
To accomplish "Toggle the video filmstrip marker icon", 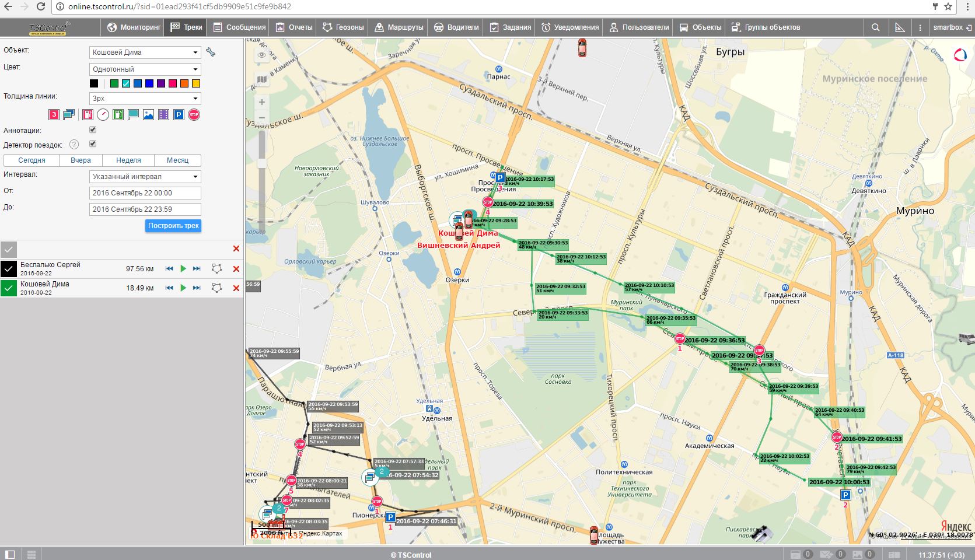I will tap(163, 115).
